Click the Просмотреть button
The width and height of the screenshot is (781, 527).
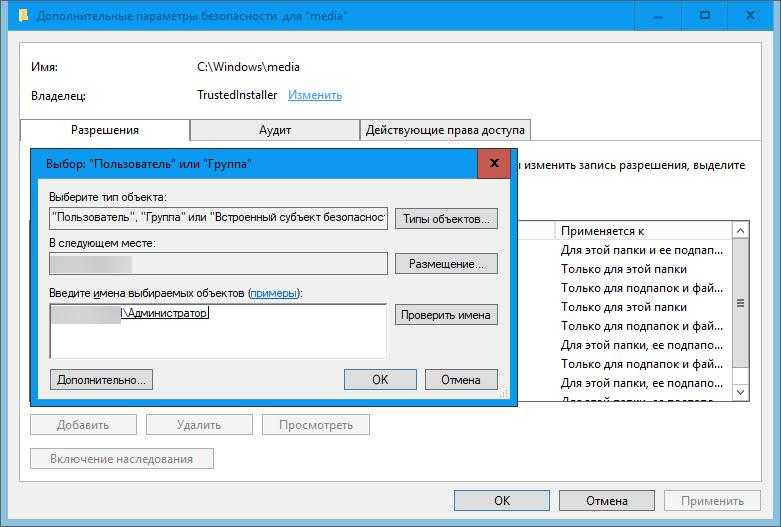[316, 425]
